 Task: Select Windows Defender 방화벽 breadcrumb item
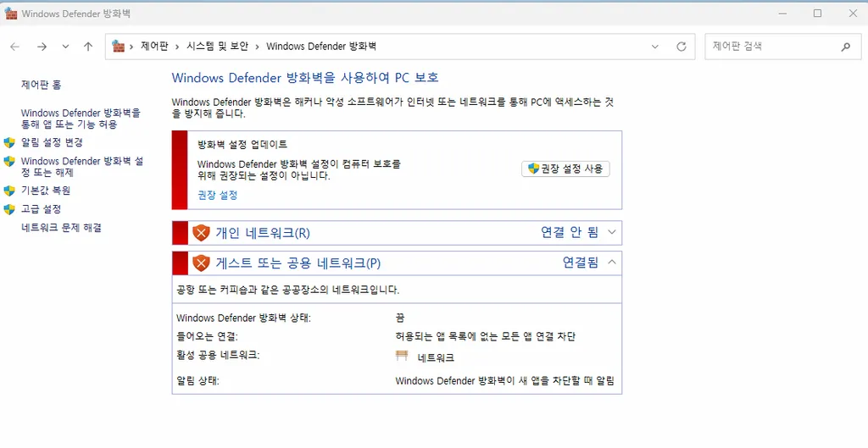pyautogui.click(x=321, y=47)
